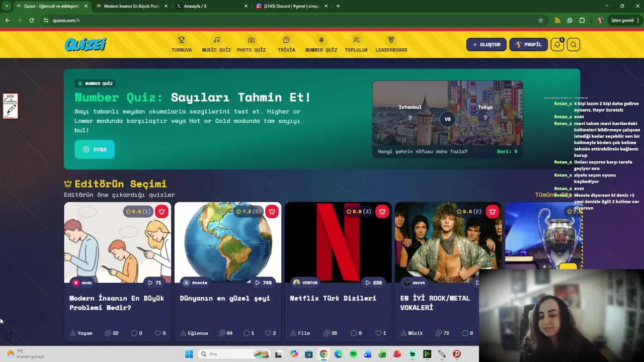View site information icon in address bar
Screen dimensions: 644x362
pyautogui.click(x=46, y=20)
